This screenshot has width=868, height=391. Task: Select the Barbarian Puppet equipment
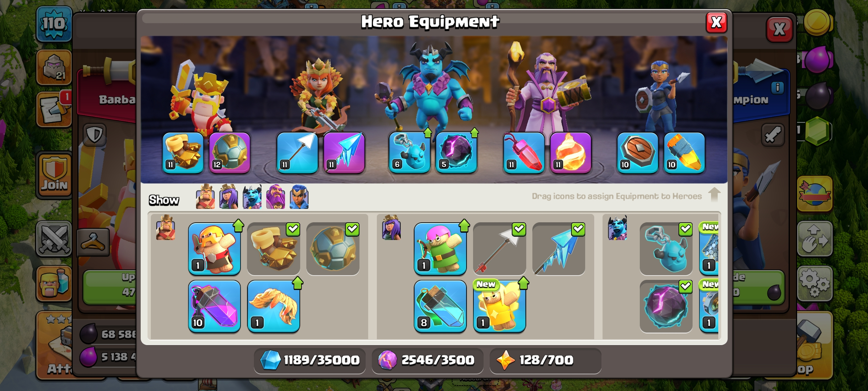[x=214, y=249]
